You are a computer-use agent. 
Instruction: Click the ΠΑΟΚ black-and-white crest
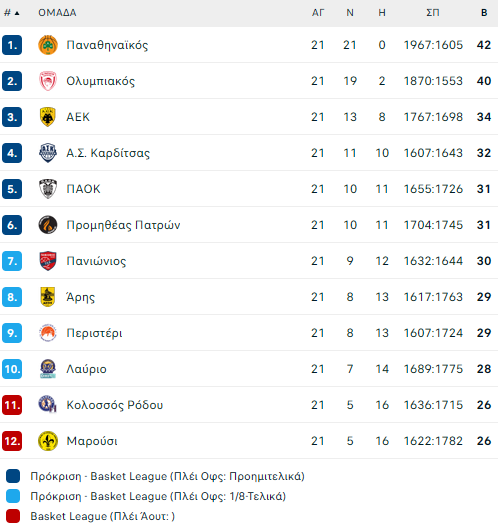coord(48,189)
